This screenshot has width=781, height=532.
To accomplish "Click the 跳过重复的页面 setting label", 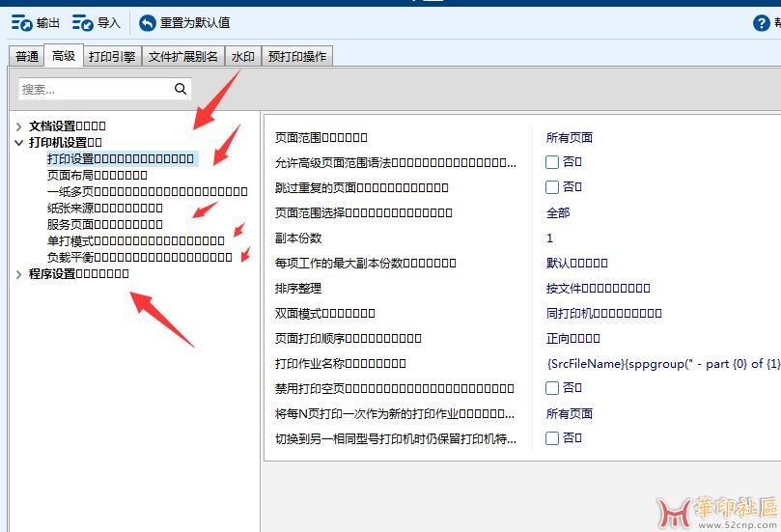I will pyautogui.click(x=362, y=187).
